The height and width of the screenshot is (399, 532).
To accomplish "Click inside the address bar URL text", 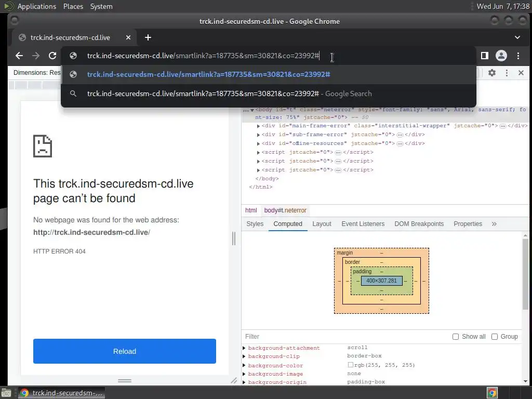I will [x=203, y=56].
